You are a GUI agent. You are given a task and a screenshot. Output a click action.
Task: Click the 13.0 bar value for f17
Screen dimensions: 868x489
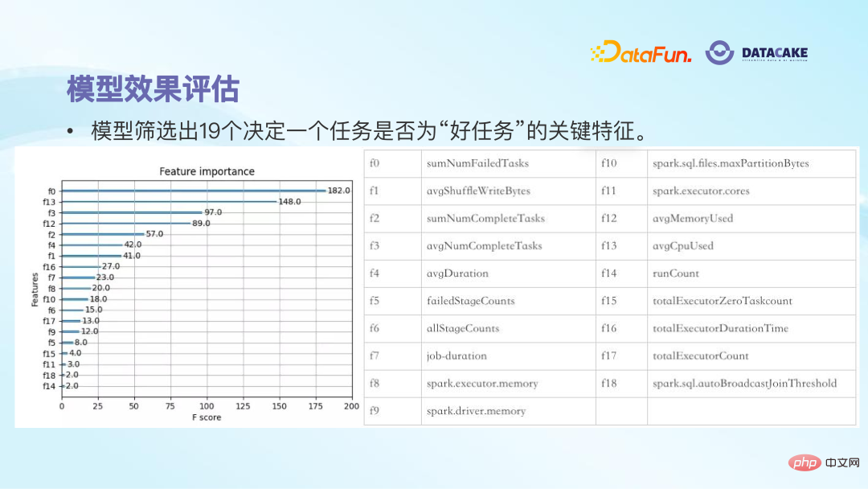coord(91,321)
